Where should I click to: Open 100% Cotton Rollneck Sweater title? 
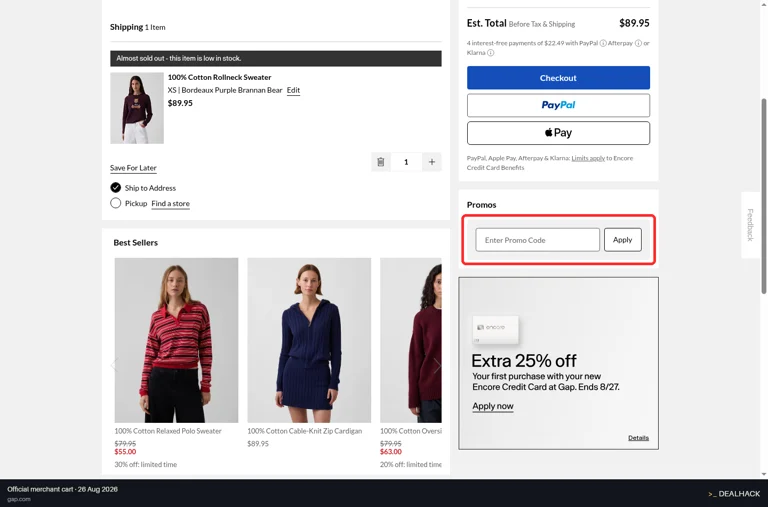click(x=219, y=77)
